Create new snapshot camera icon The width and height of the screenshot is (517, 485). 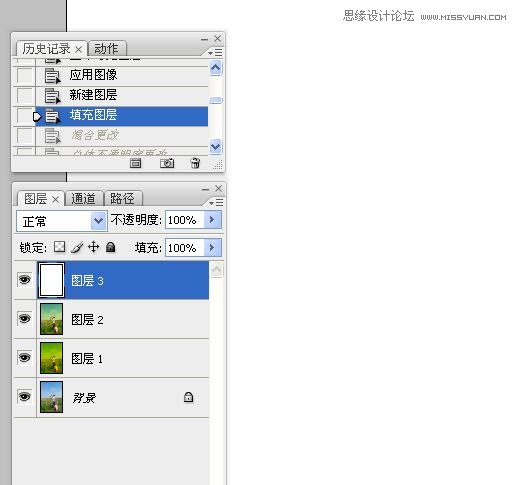[x=167, y=163]
